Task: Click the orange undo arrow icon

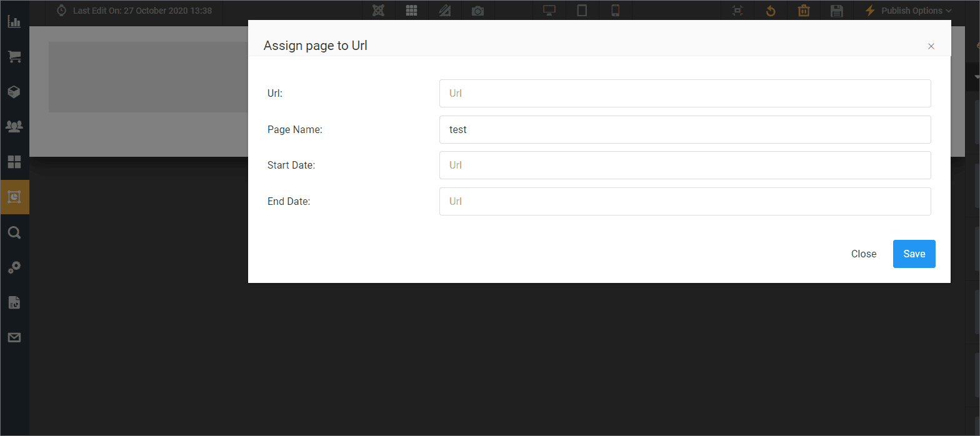Action: click(x=771, y=11)
